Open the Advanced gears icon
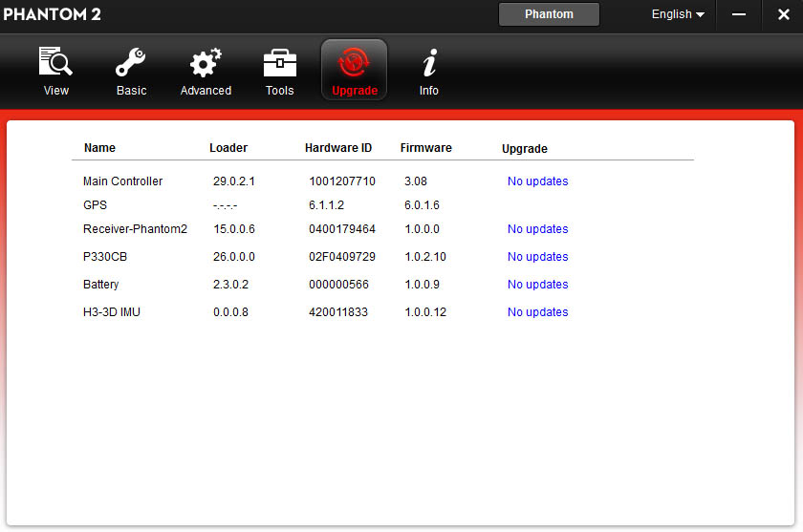Image resolution: width=803 pixels, height=532 pixels. [206, 62]
